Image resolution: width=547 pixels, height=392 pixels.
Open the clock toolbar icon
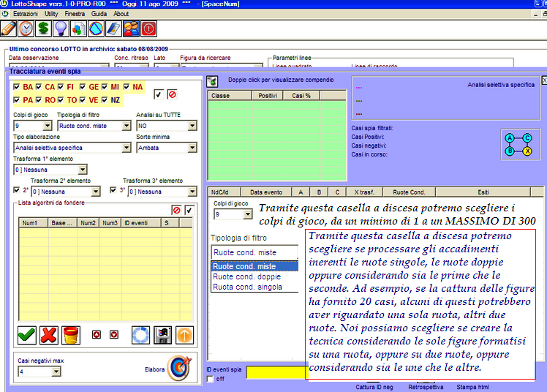(x=26, y=29)
